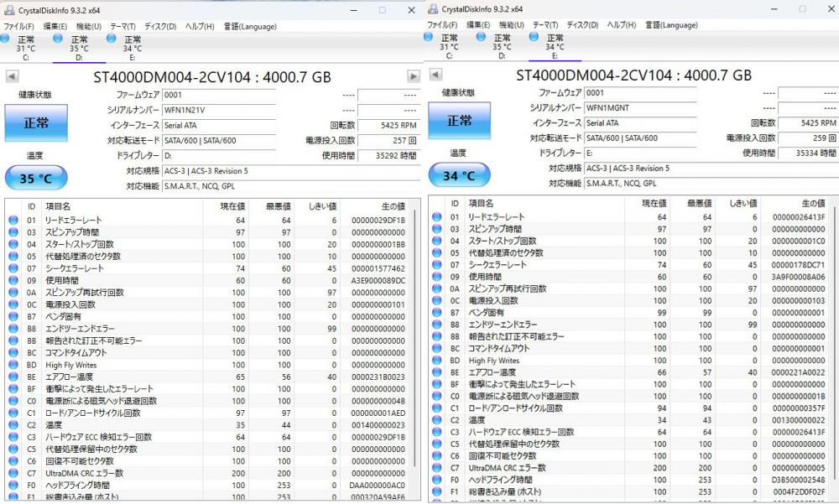Click the drive letter field showing D:

219,156
